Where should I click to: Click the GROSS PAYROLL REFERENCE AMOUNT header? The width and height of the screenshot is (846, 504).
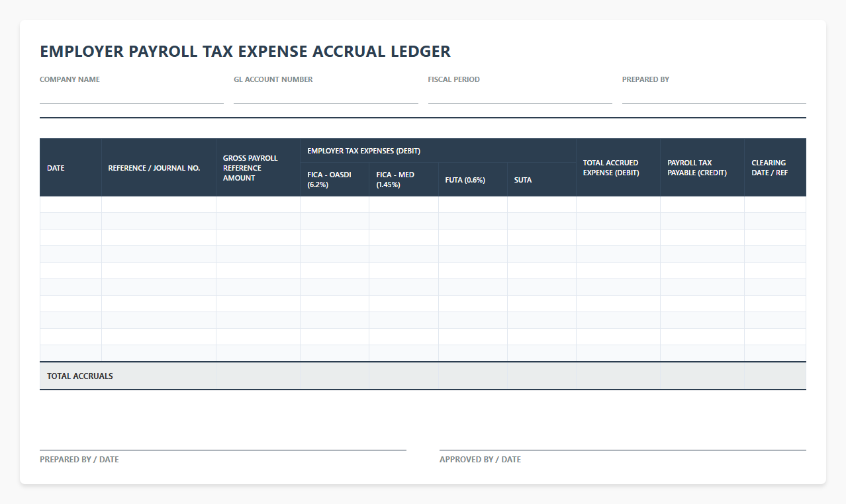tap(258, 168)
